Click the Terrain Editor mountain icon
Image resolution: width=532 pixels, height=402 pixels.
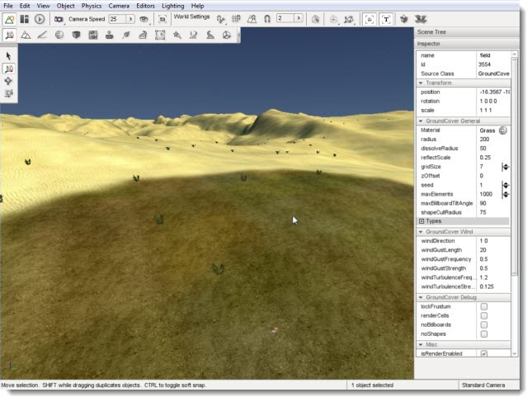click(x=26, y=35)
